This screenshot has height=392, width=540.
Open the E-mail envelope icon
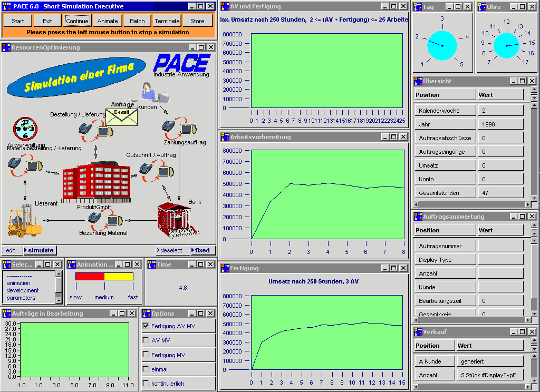pyautogui.click(x=122, y=117)
